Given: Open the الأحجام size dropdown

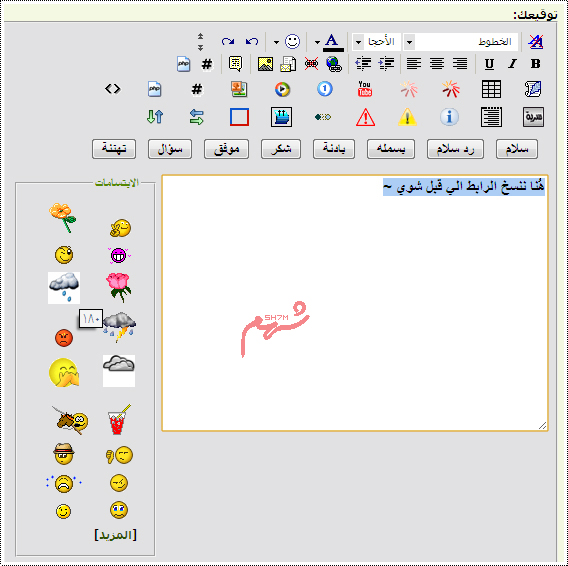Looking at the screenshot, I should click(377, 42).
